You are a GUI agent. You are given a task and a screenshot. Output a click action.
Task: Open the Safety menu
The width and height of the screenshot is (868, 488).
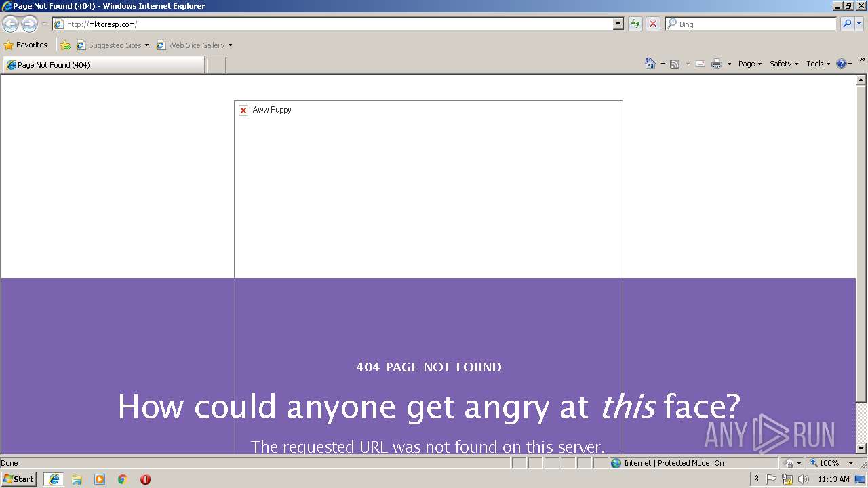[x=784, y=64]
